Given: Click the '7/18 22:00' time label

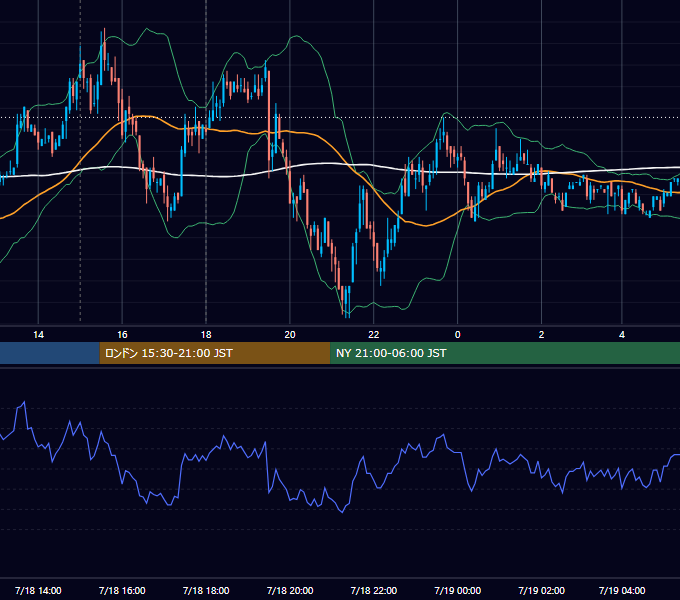Looking at the screenshot, I should coord(373,590).
